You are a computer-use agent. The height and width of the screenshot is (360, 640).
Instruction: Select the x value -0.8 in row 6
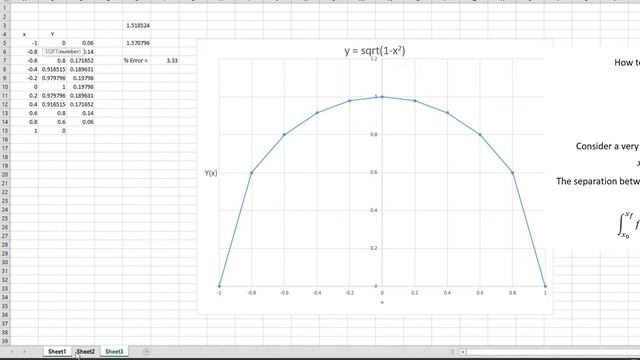(x=24, y=52)
